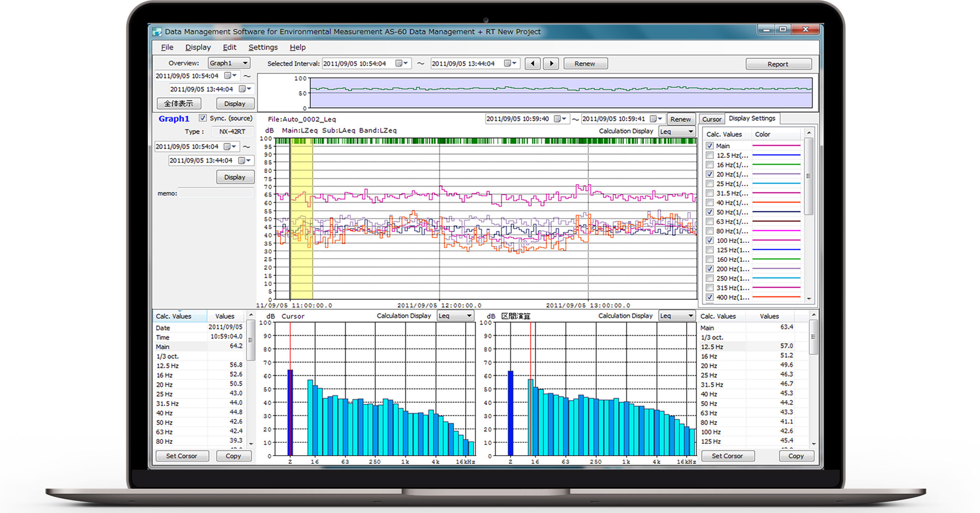Uncheck the 50 Hz band checkbox
This screenshot has height=513, width=980.
click(710, 212)
